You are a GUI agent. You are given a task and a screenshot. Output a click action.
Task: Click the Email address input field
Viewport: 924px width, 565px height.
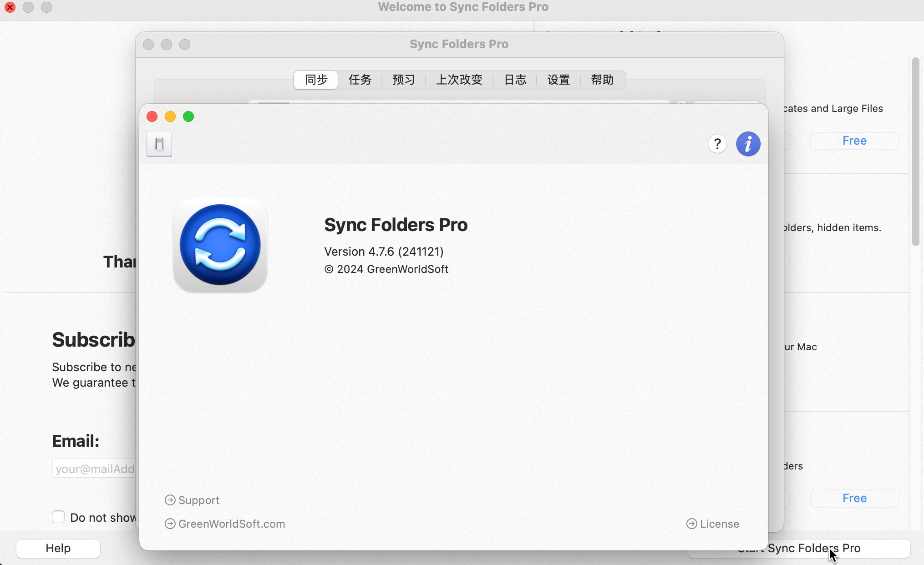94,469
